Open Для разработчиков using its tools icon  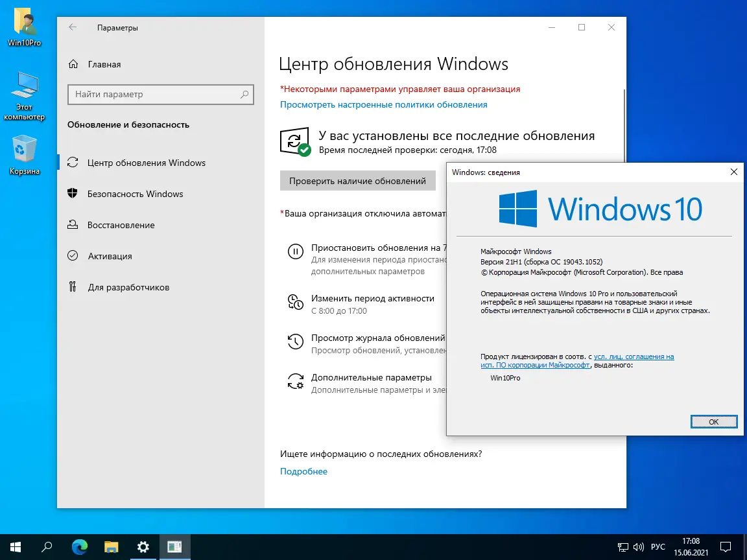click(71, 287)
